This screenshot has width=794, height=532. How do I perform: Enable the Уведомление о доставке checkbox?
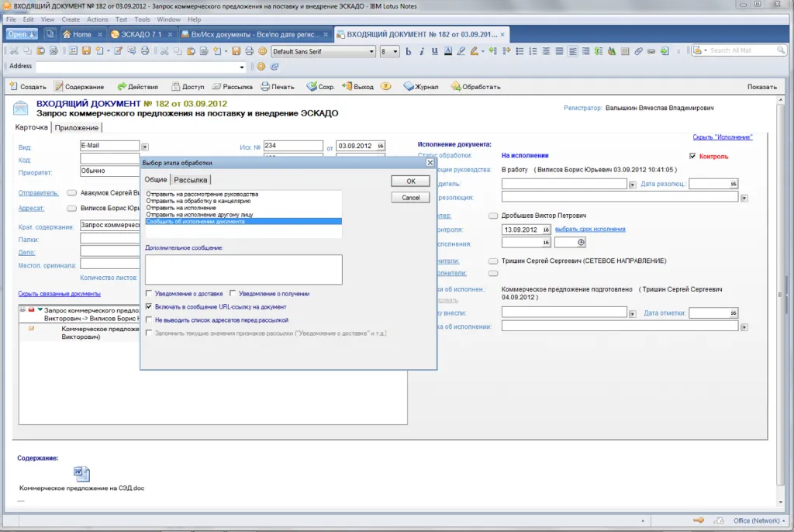click(149, 294)
